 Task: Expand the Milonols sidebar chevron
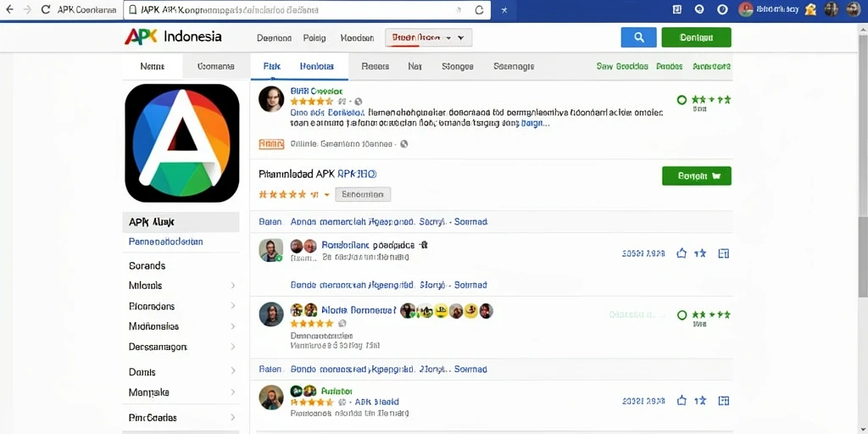(x=233, y=286)
